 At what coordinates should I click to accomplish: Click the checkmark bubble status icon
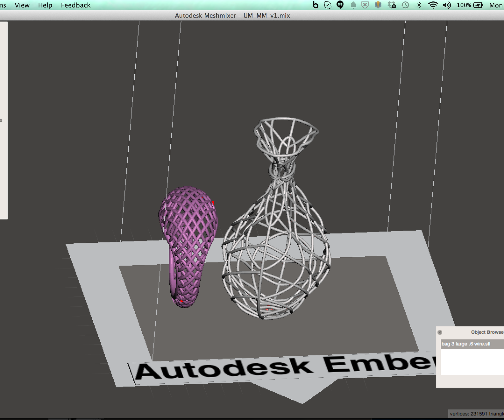tap(327, 5)
